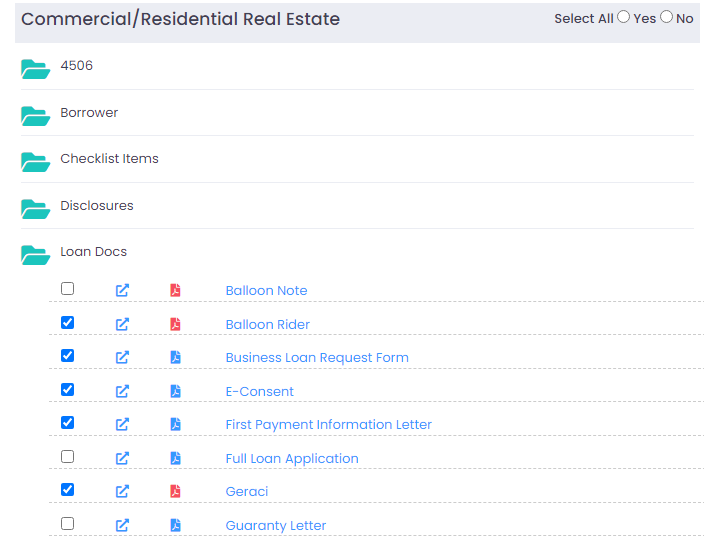Image resolution: width=704 pixels, height=541 pixels.
Task: Open Balloon Rider external link icon
Action: point(122,324)
